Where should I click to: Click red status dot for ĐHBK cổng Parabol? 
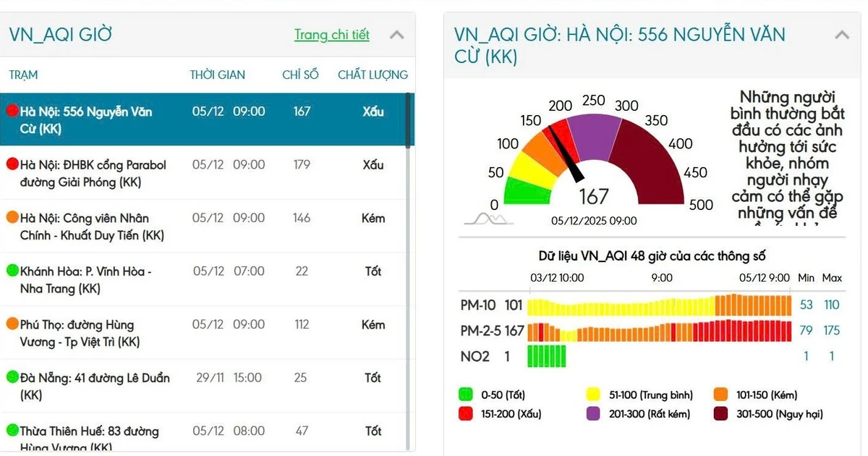(12, 164)
